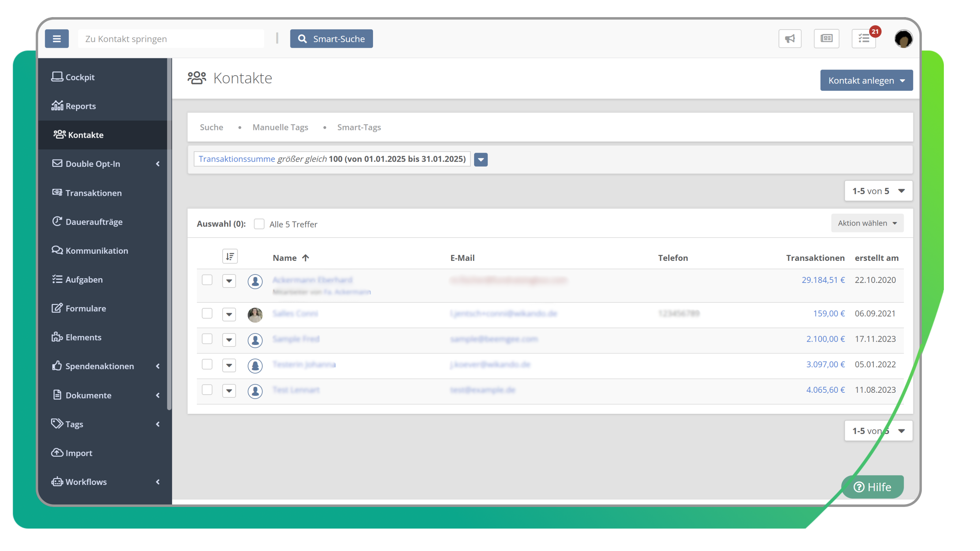Open the Smart-Tags tab
The image size is (980, 551).
[359, 127]
